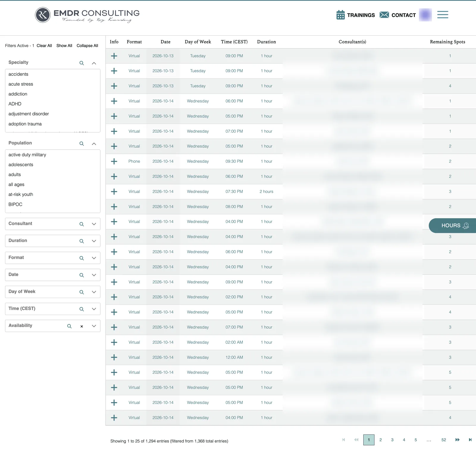Expand info plus icon for Phone row
The height and width of the screenshot is (450, 476).
(114, 161)
